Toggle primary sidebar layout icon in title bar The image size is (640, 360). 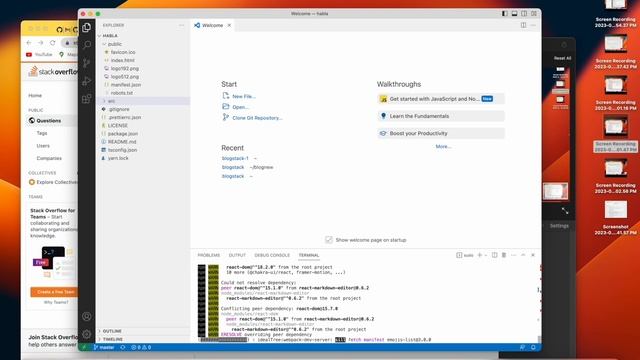(505, 13)
